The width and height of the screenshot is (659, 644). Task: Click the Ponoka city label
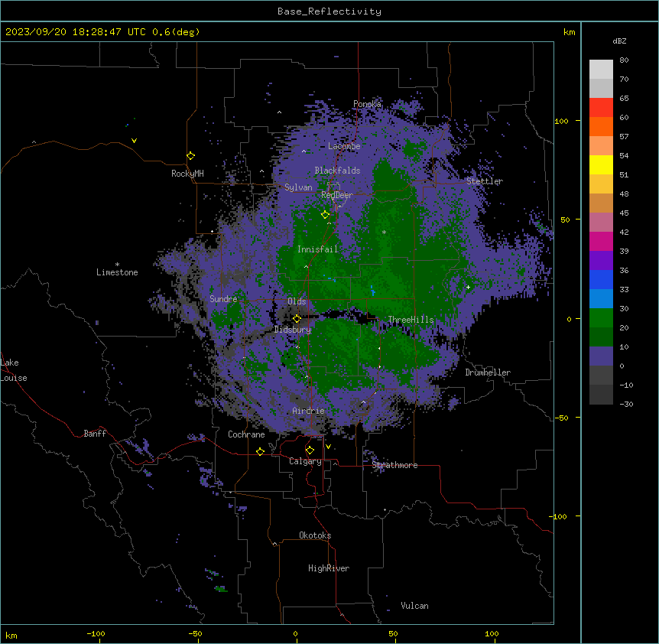coord(367,104)
